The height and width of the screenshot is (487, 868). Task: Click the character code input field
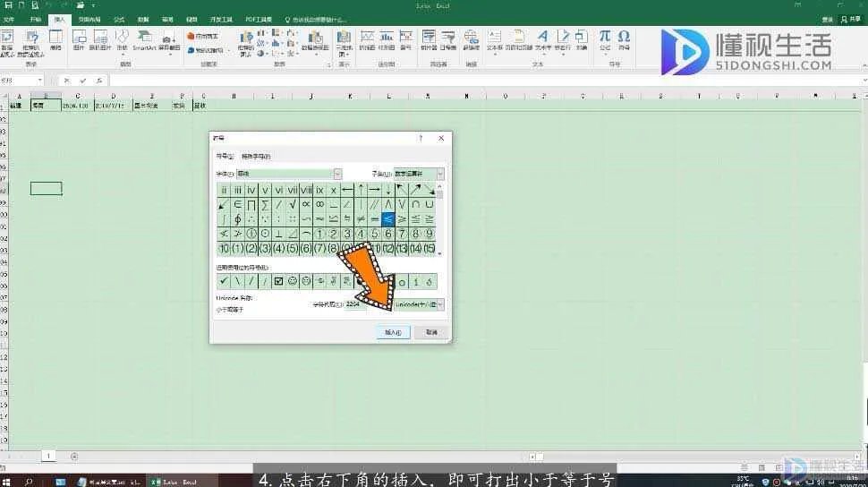pyautogui.click(x=355, y=304)
